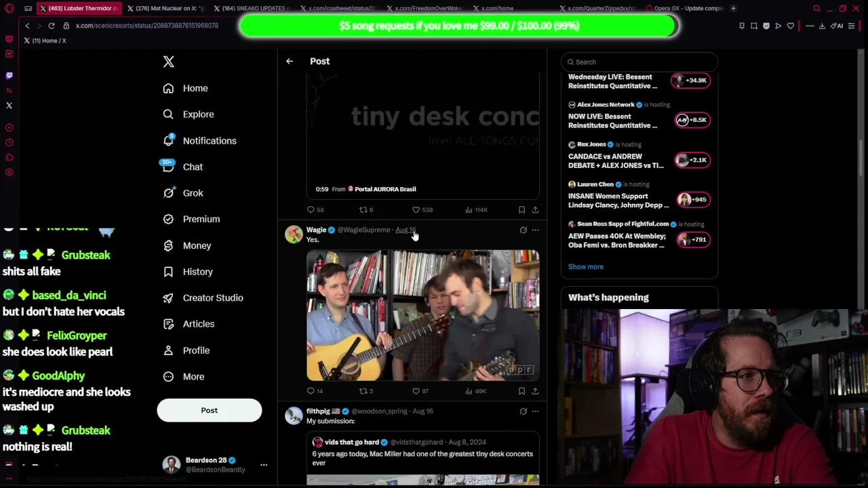Screen dimensions: 868x488
Task: Switch to the SNEAKO UPDATES browser tab
Action: tap(252, 8)
